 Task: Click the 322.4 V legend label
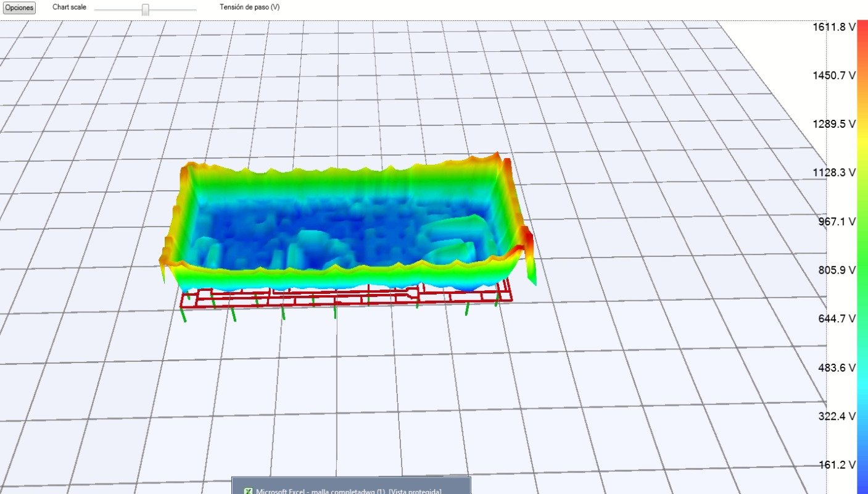(835, 417)
